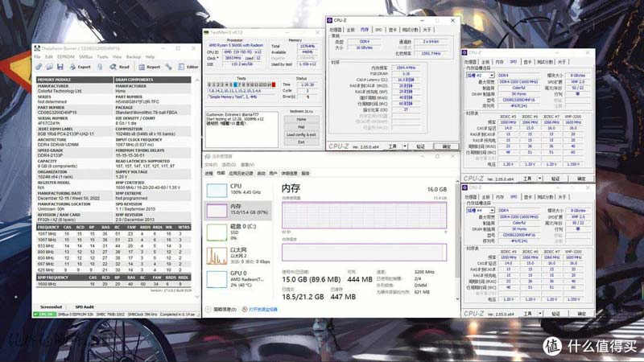644x362 pixels.
Task: Click the save floppy icon in Thaiphoon Burner
Action: click(x=60, y=67)
